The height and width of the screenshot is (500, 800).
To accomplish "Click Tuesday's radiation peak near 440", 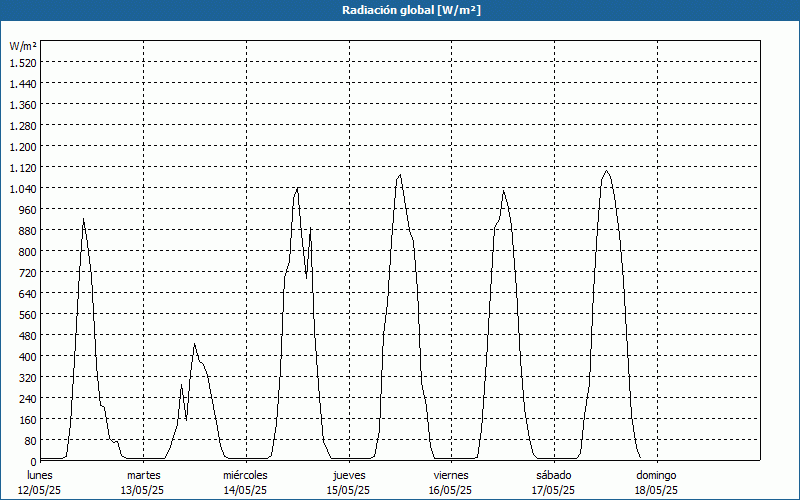I will (194, 344).
